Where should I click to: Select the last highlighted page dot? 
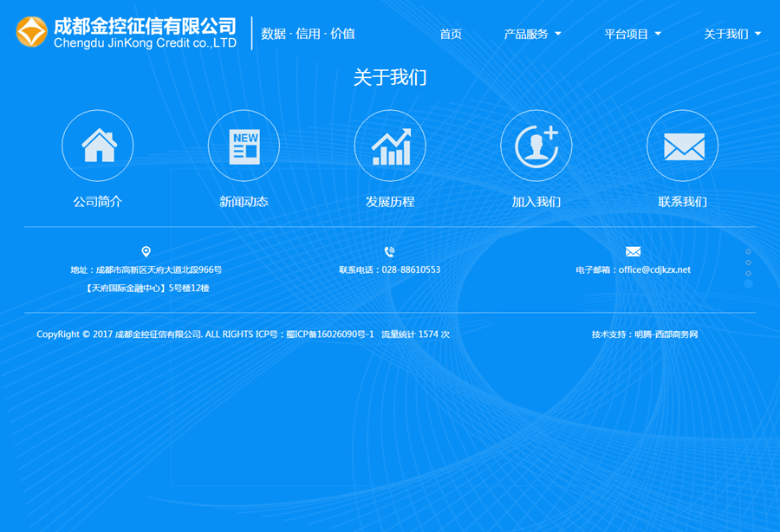point(749,283)
